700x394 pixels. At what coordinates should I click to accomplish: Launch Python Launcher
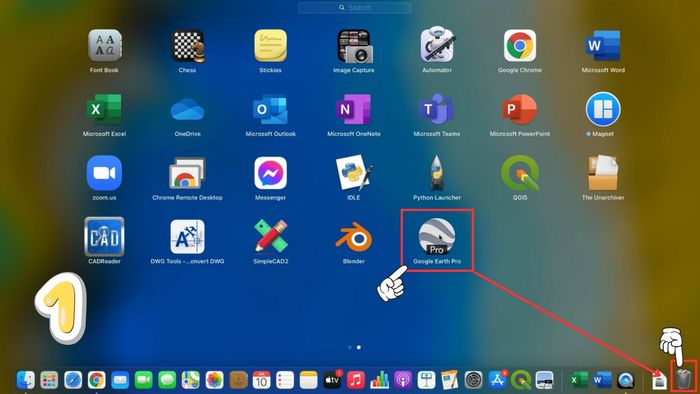pos(437,173)
